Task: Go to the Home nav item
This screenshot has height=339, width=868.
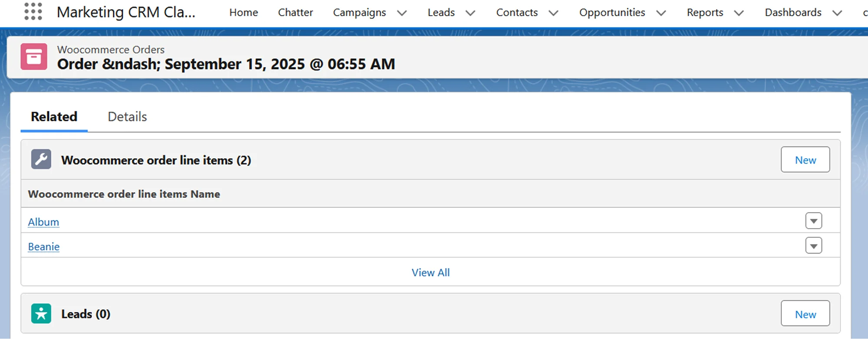Action: pos(243,13)
